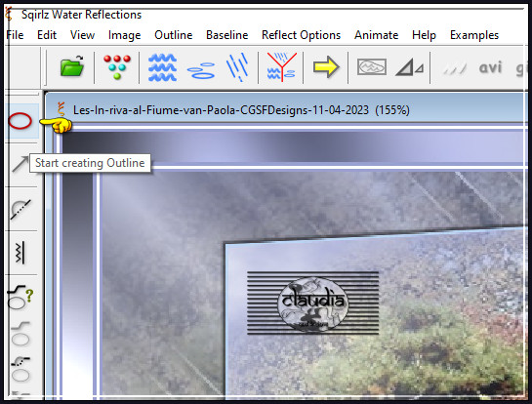Open the Examples menu

point(474,35)
